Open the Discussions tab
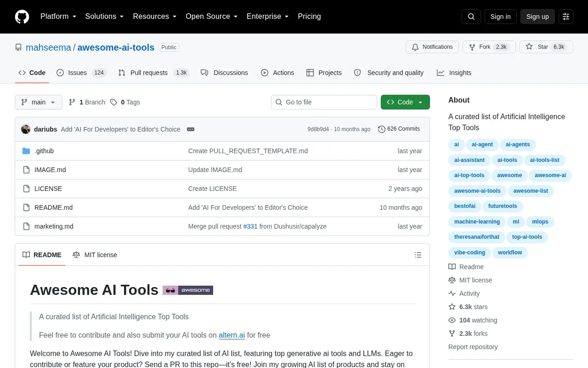Viewport: 588px width, 368px height. coord(225,73)
